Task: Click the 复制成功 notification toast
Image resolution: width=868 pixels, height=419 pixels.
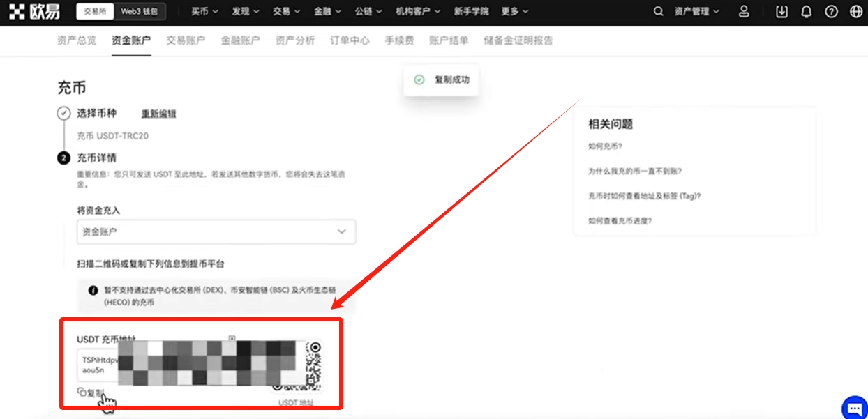Action: pyautogui.click(x=441, y=80)
